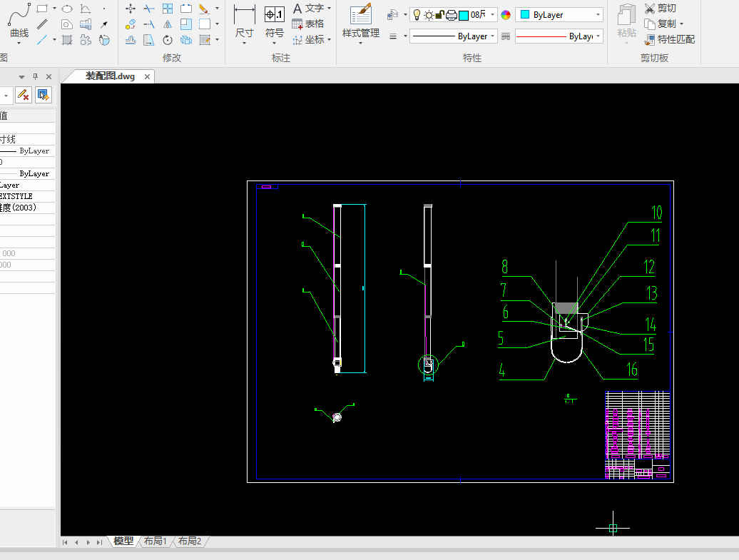
Task: Click part number 10 label in drawing
Action: click(x=656, y=212)
